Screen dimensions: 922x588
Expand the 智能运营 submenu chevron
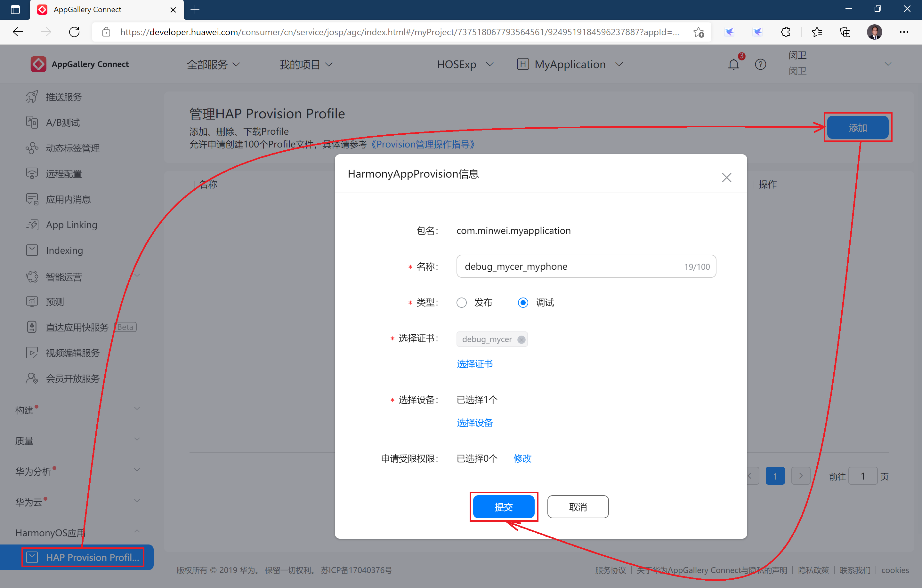(x=137, y=275)
